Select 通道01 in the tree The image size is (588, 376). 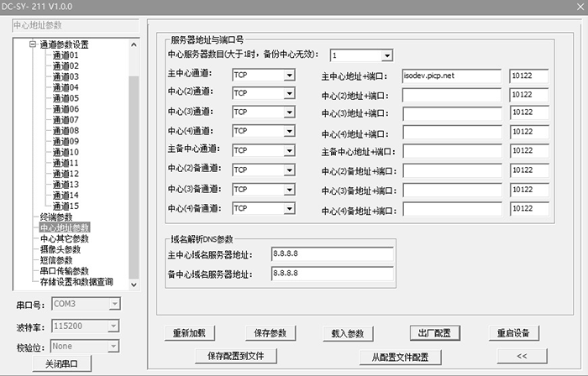pos(65,55)
